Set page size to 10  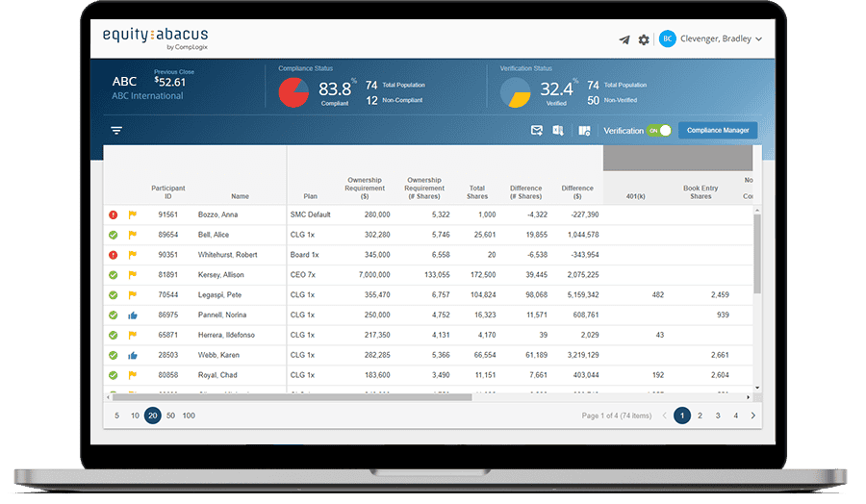[135, 416]
